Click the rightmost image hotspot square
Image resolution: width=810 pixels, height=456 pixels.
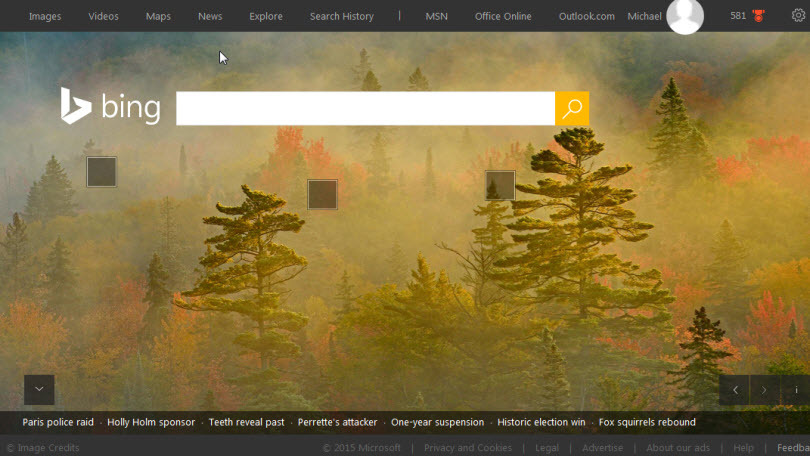pos(500,185)
